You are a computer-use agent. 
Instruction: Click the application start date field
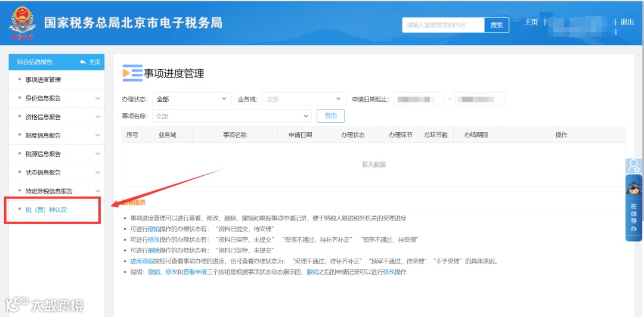click(419, 100)
